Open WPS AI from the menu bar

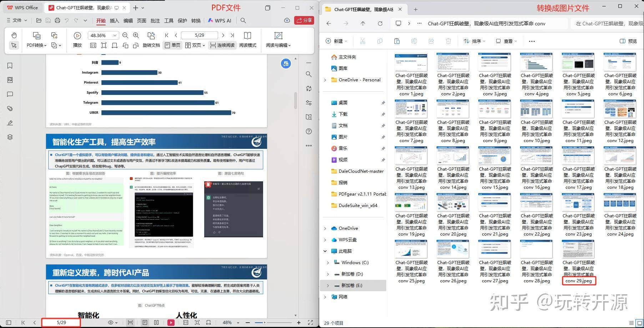tap(220, 21)
